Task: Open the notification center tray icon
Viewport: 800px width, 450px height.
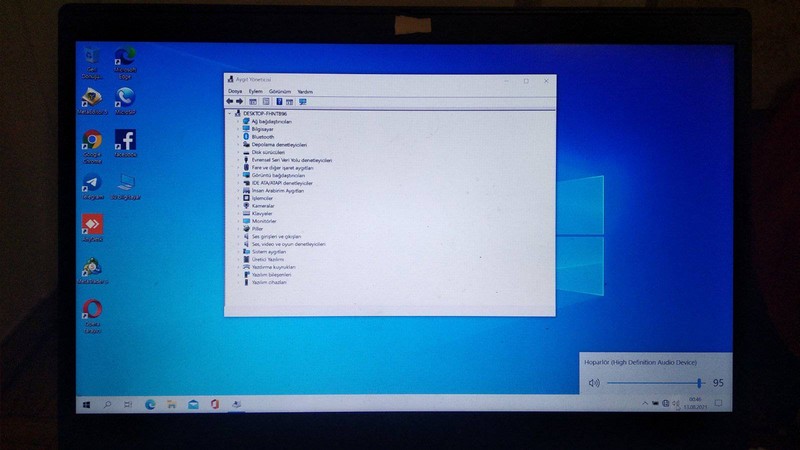Action: 718,404
